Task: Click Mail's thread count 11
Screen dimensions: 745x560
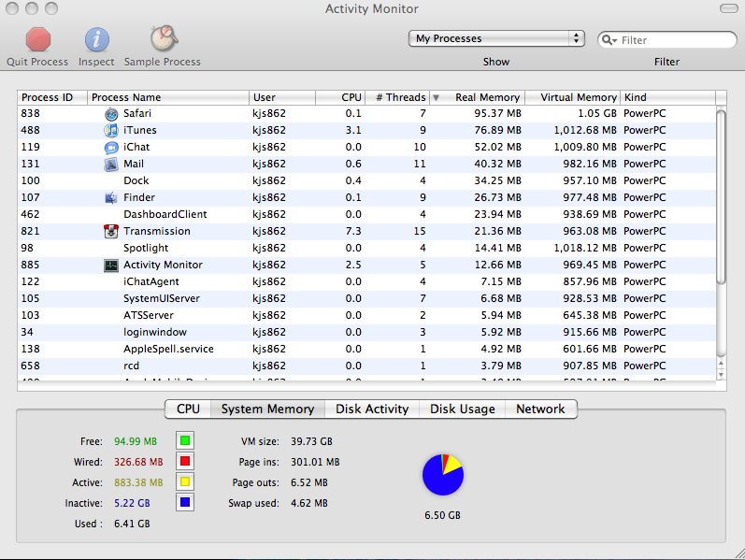Action: [x=420, y=164]
